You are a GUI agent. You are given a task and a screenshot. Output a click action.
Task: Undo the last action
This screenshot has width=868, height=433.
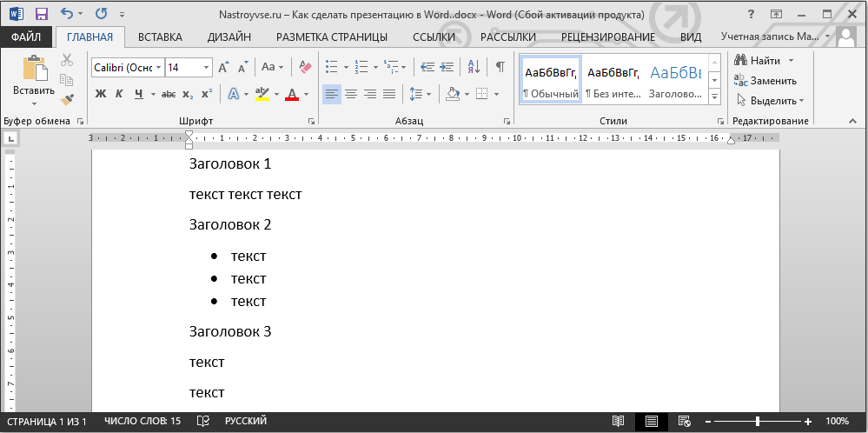[66, 14]
